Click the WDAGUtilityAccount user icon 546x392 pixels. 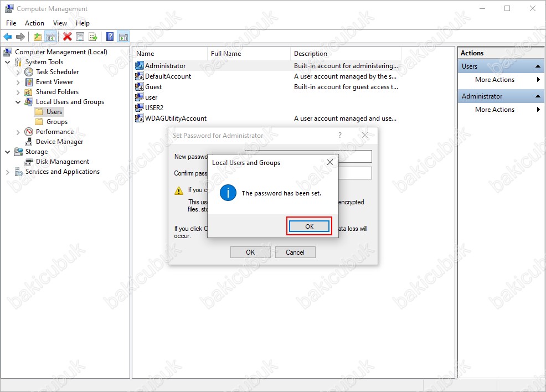point(140,118)
